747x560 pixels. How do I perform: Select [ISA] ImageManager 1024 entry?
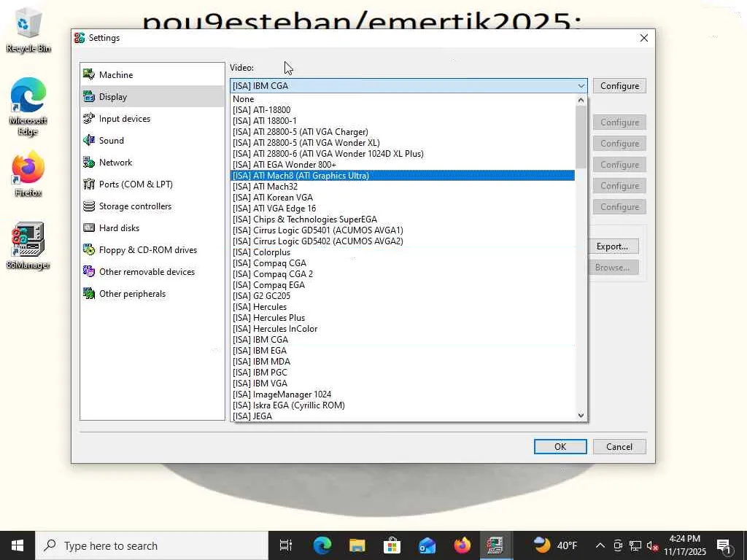pos(403,394)
